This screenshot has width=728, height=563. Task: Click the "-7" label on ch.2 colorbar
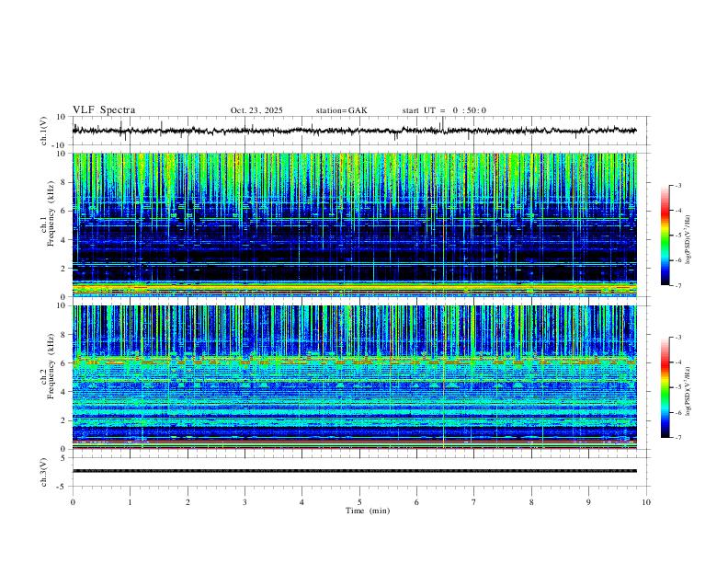tap(677, 438)
